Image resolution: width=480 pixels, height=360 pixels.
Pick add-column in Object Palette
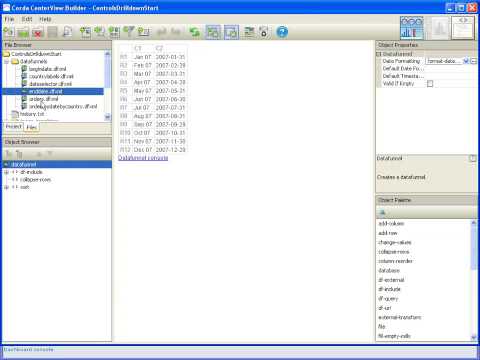pos(391,224)
